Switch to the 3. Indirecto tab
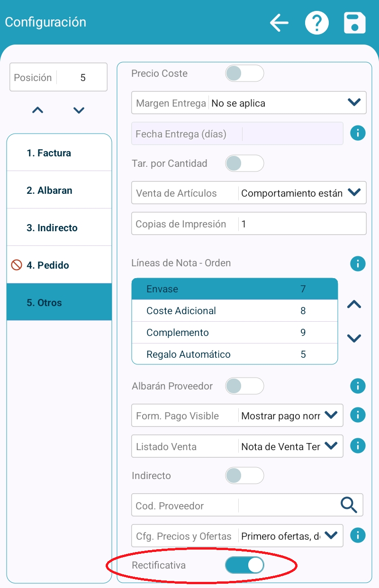This screenshot has height=588, width=379. click(x=59, y=228)
